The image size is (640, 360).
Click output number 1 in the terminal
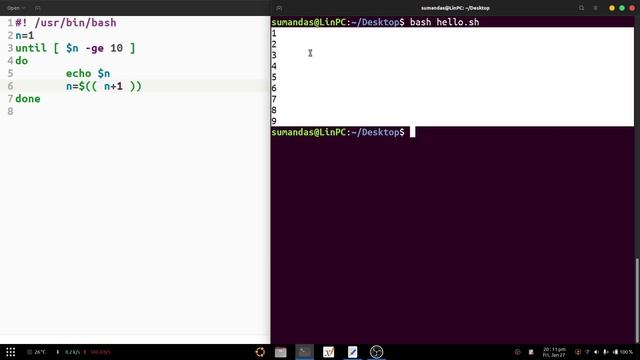pyautogui.click(x=274, y=33)
